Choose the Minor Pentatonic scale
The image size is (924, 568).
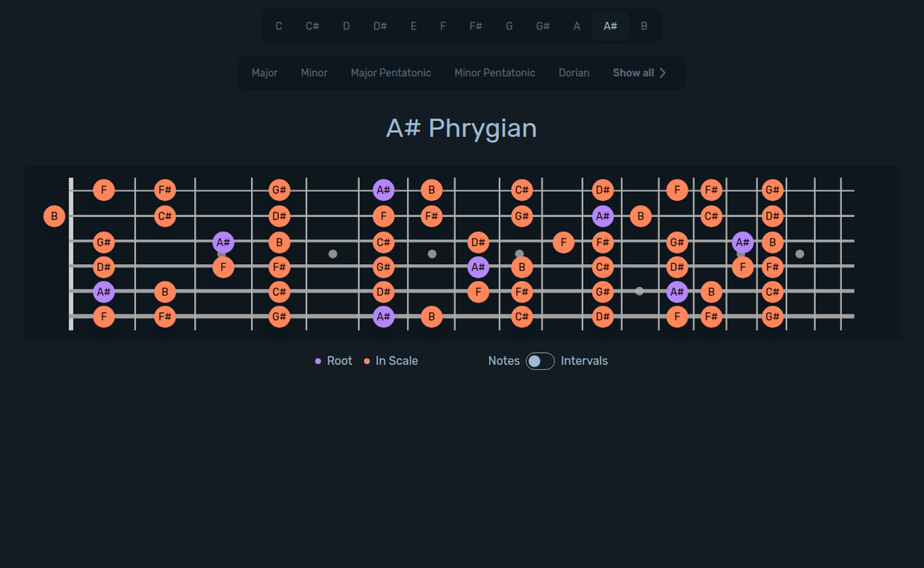(494, 72)
